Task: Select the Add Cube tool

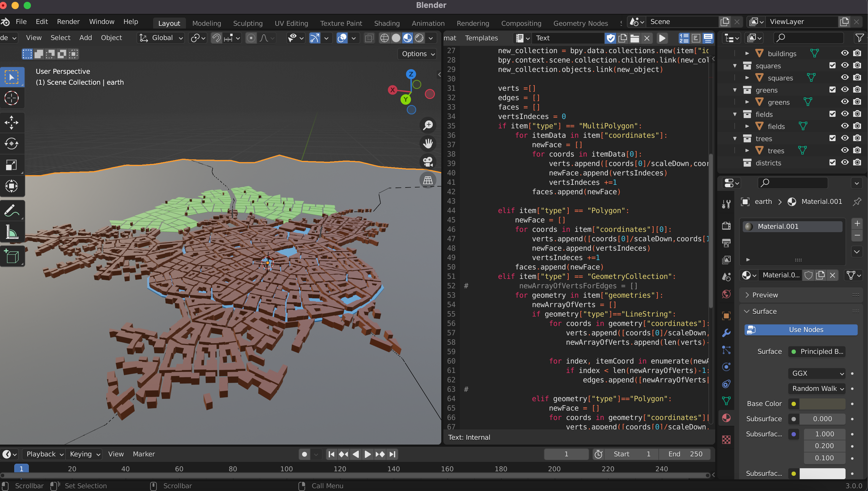Action: [x=12, y=256]
